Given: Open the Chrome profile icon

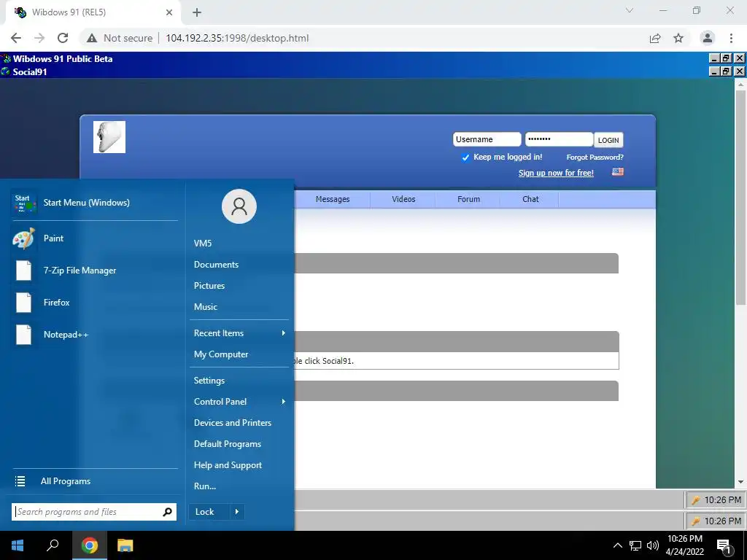Looking at the screenshot, I should click(708, 38).
